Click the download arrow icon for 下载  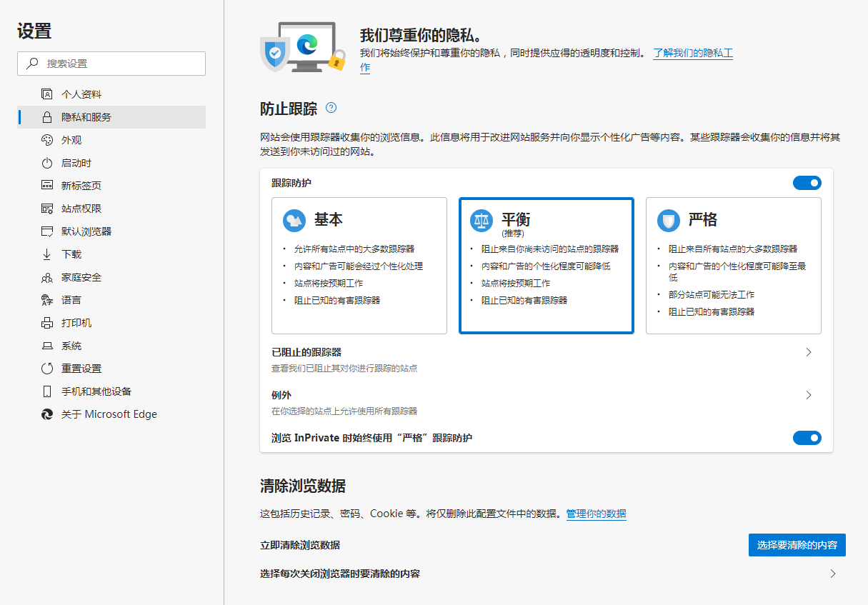click(47, 254)
